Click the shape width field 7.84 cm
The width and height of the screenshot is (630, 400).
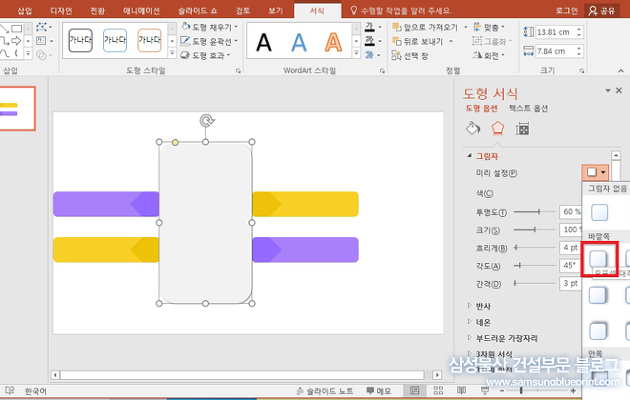point(555,51)
